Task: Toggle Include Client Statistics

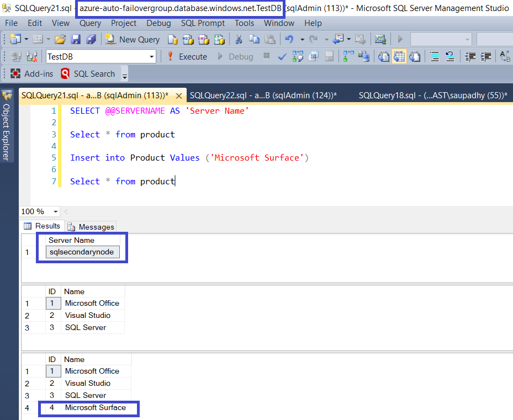Action: point(364,57)
